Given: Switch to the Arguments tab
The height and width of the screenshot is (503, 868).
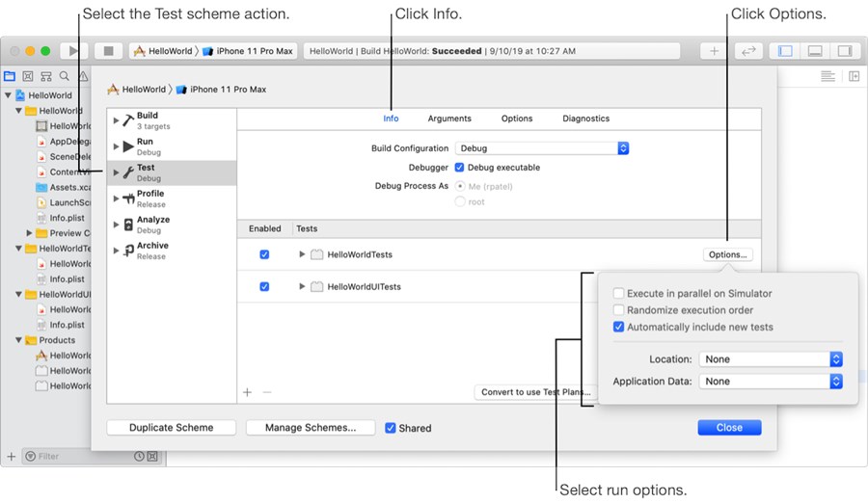Looking at the screenshot, I should click(449, 119).
